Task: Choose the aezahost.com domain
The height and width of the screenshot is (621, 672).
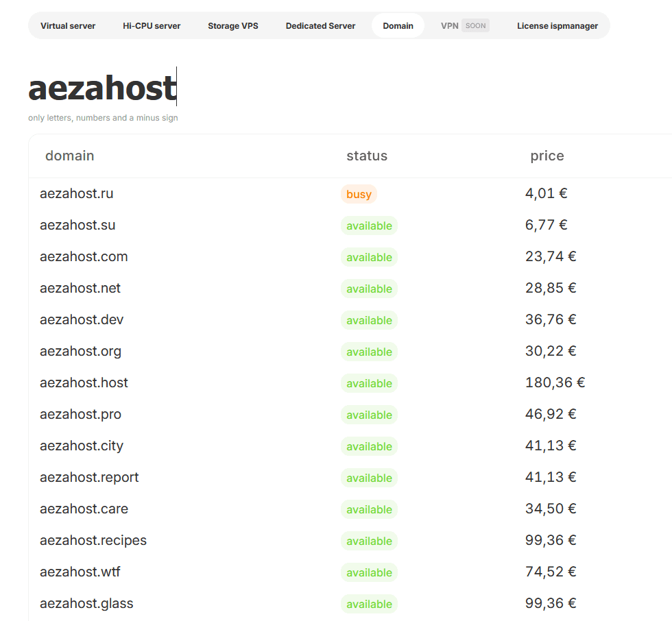Action: (84, 257)
